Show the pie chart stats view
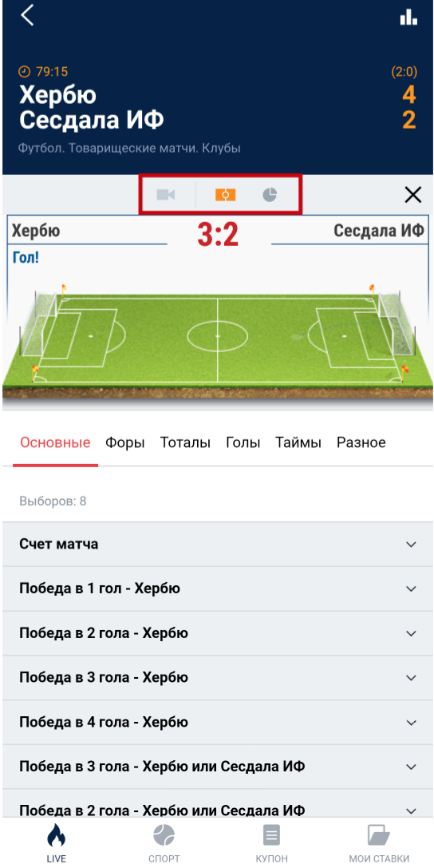The height and width of the screenshot is (868, 434). [x=269, y=195]
